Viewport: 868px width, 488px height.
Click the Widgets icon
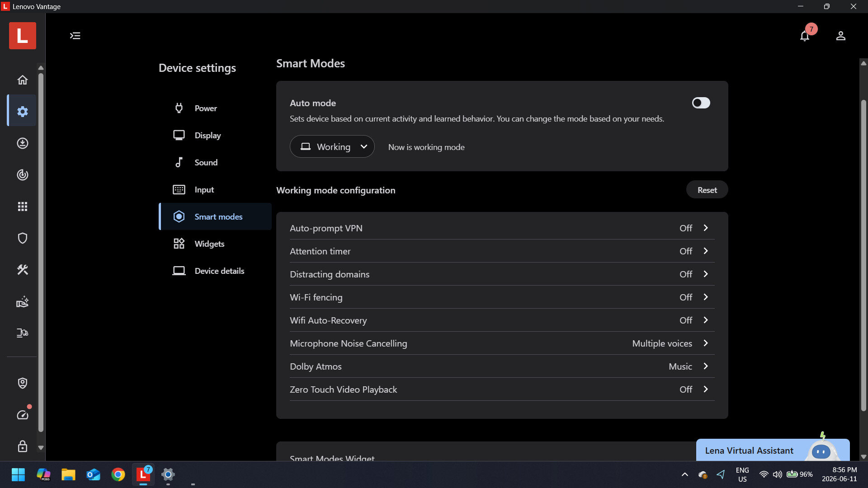click(x=179, y=244)
